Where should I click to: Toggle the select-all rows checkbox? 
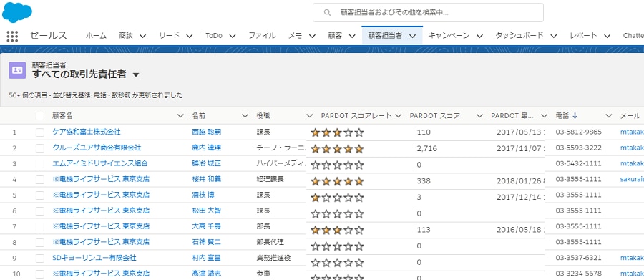40,116
